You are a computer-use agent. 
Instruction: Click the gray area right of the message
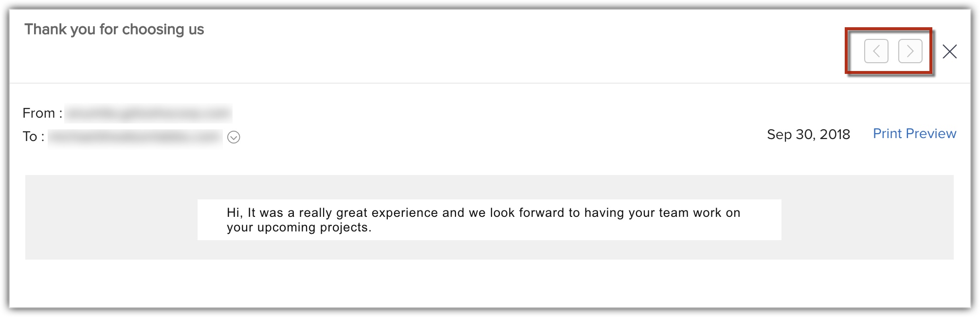[x=867, y=217]
